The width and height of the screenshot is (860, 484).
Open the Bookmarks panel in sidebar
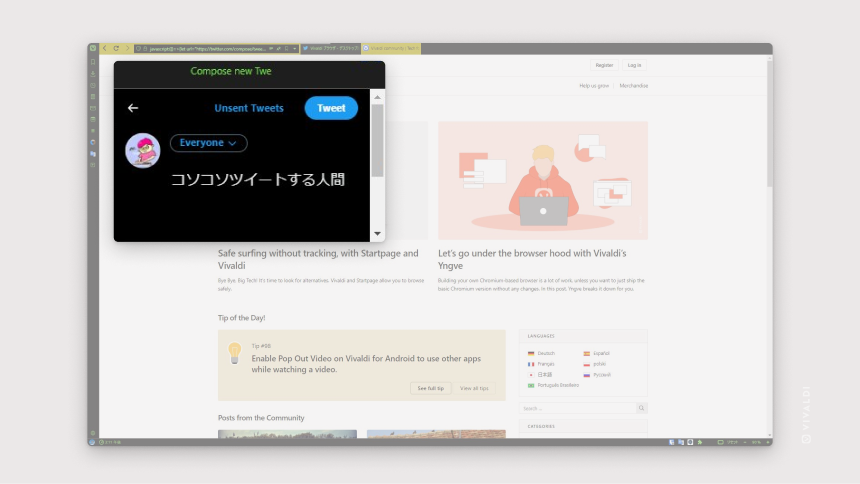(93, 62)
